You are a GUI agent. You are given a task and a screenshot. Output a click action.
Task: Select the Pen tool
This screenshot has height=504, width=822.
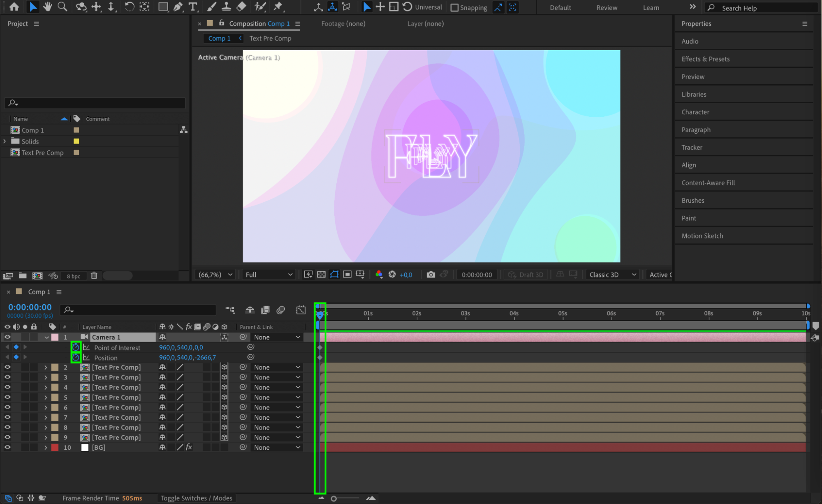point(178,7)
